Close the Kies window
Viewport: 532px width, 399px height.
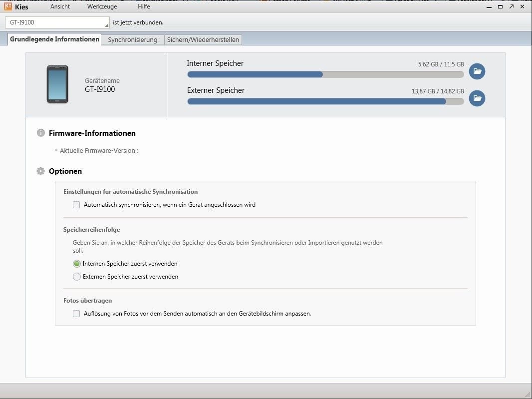click(x=523, y=6)
